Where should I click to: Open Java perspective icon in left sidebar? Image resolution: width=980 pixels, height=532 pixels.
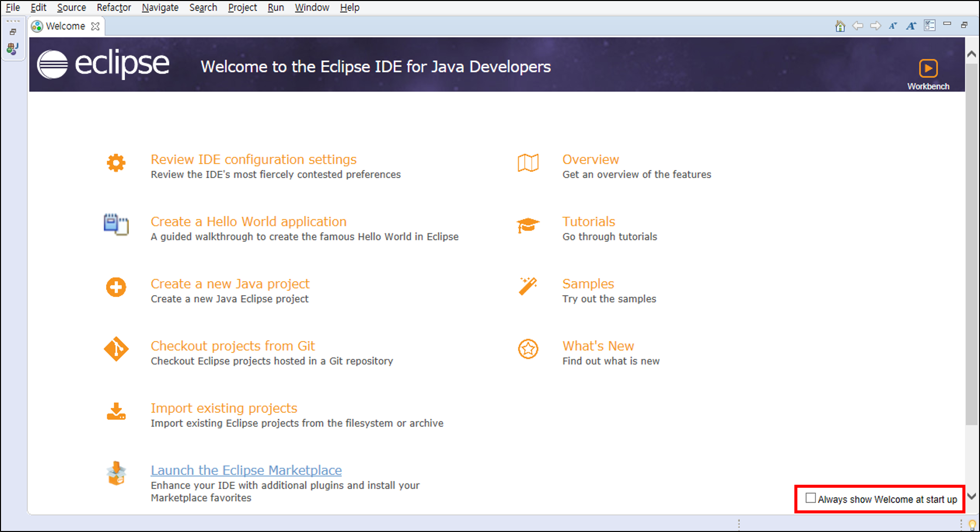(x=13, y=49)
